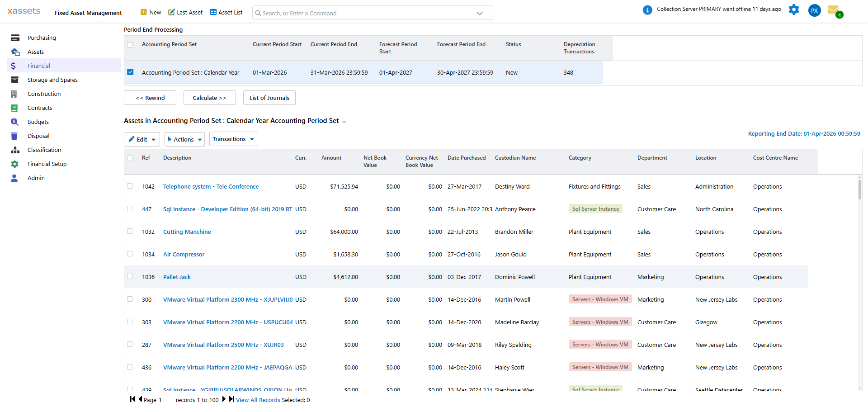
Task: Select the Construction module icon
Action: pos(15,94)
